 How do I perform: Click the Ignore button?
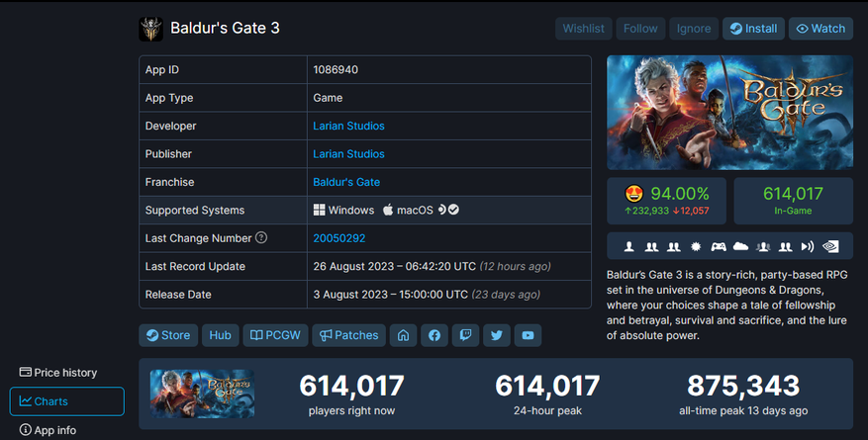[694, 29]
